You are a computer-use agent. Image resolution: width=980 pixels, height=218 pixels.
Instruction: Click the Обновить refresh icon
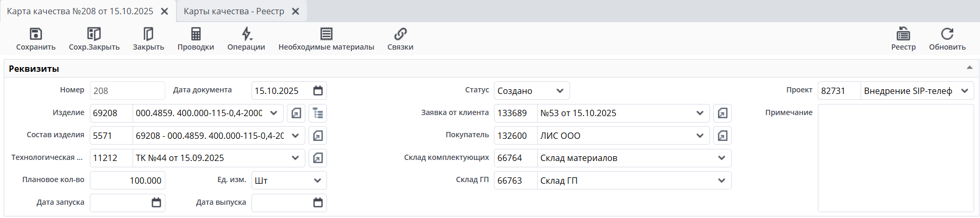[x=947, y=34]
